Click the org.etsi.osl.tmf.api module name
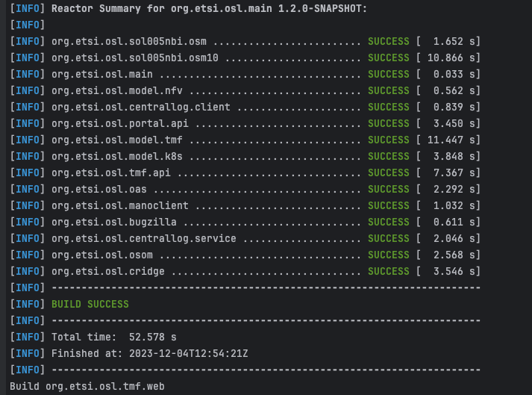 pyautogui.click(x=111, y=172)
